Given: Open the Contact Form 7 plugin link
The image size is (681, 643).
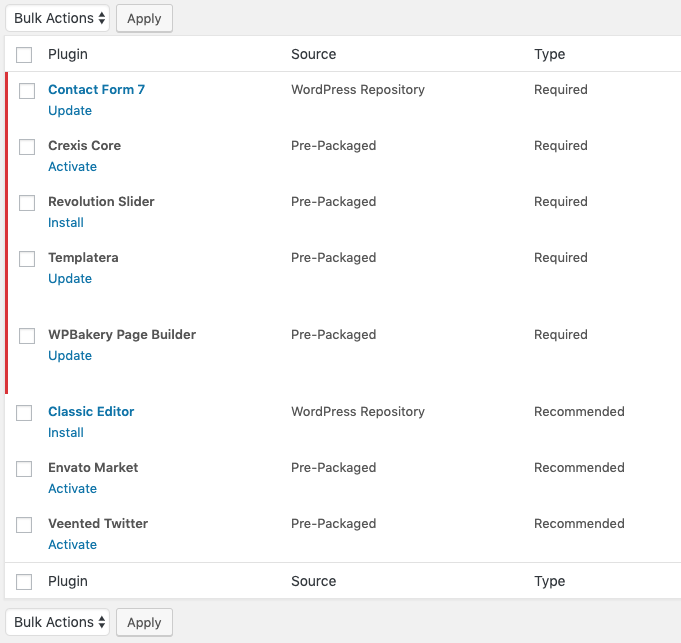Looking at the screenshot, I should (x=96, y=89).
